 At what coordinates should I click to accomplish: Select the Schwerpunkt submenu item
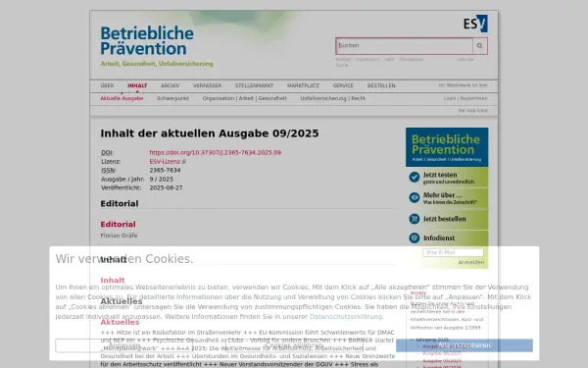(172, 98)
